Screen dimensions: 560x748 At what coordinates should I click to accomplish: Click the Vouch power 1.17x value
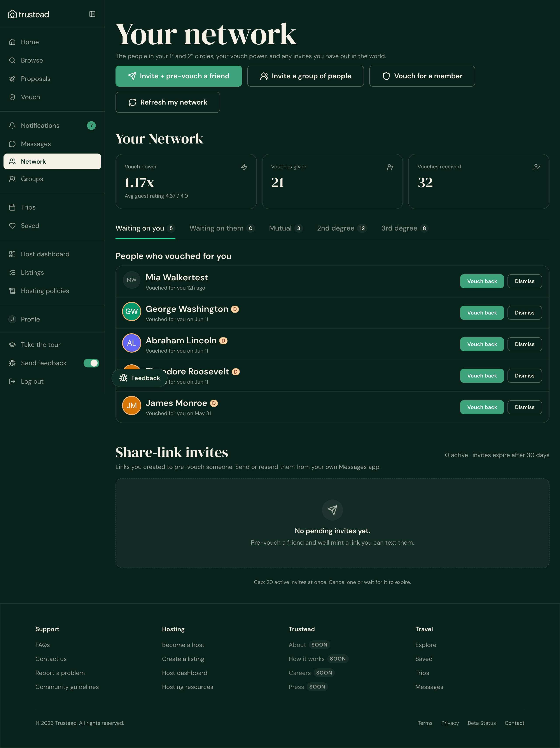tap(139, 183)
